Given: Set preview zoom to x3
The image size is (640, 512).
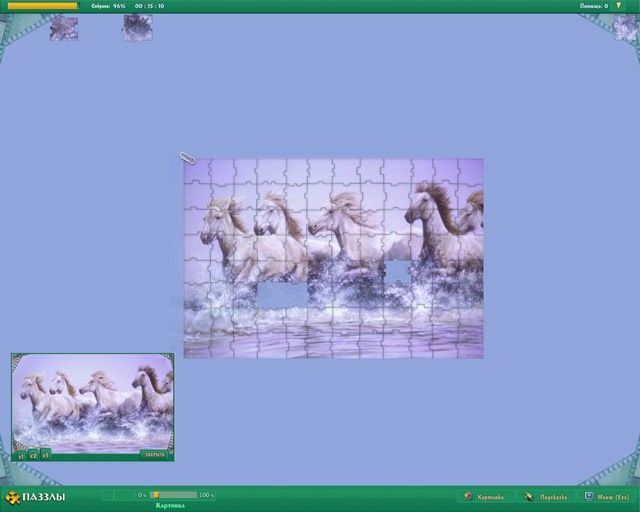Looking at the screenshot, I should [45, 455].
